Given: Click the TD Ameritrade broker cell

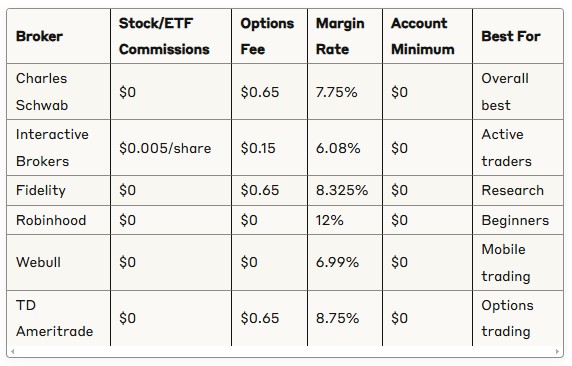Looking at the screenshot, I should [x=59, y=318].
